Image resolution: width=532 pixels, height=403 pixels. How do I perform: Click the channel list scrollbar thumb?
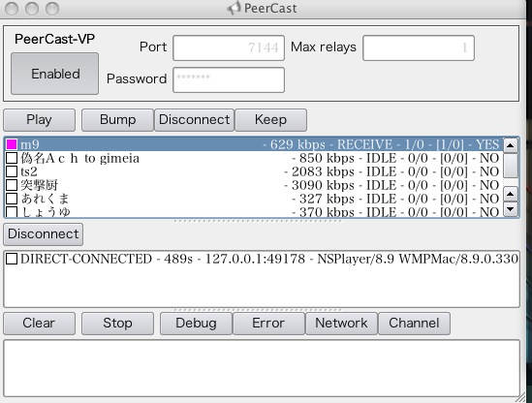(511, 166)
